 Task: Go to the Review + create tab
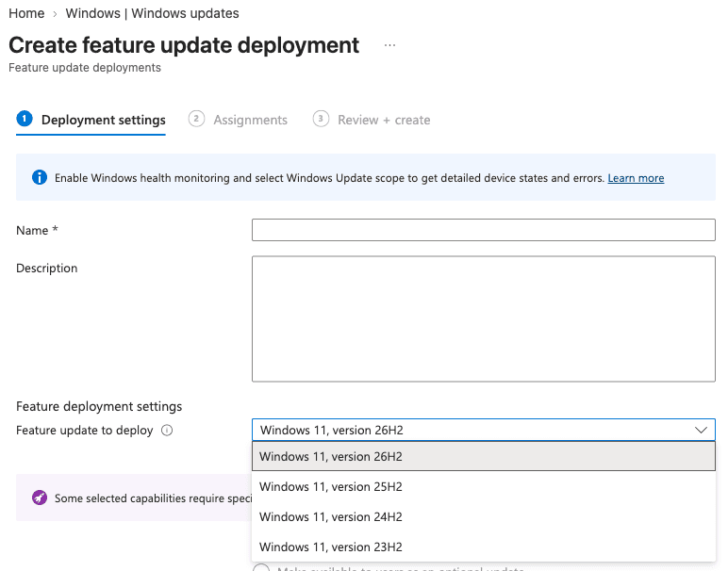(372, 120)
